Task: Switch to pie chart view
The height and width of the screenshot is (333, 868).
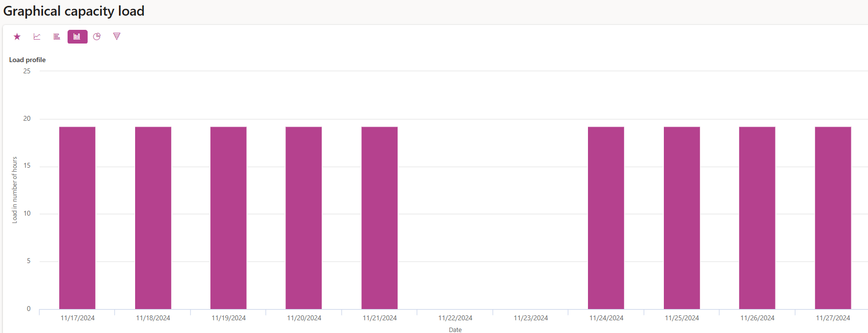Action: (x=97, y=37)
